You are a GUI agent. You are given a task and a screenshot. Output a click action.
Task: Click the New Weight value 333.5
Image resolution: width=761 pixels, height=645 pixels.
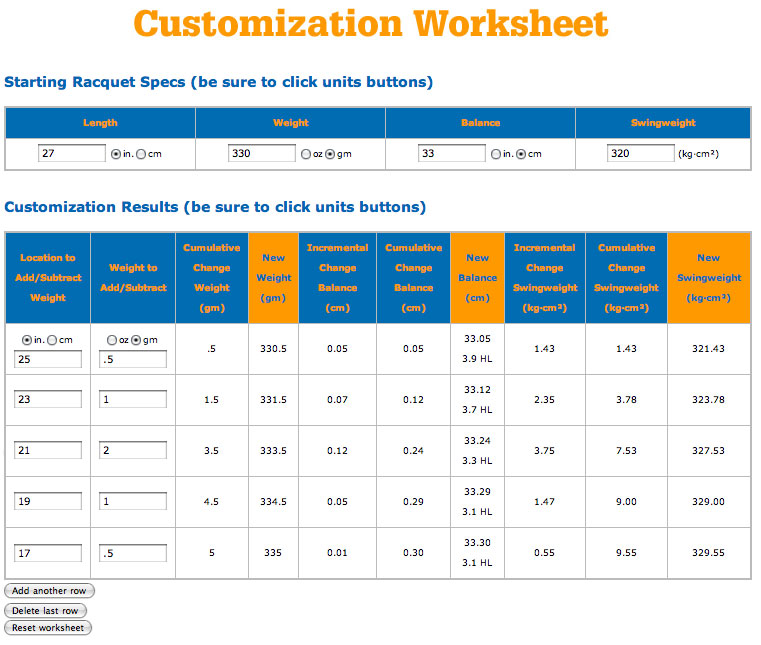pyautogui.click(x=273, y=450)
